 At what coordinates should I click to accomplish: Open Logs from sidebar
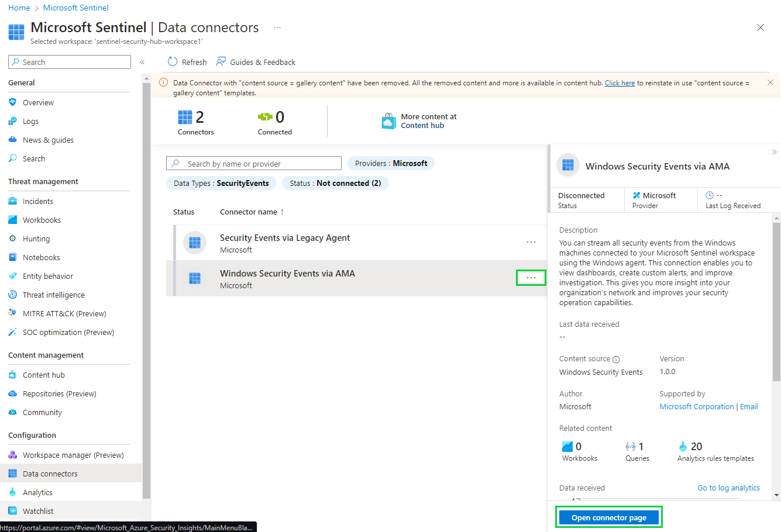click(30, 121)
